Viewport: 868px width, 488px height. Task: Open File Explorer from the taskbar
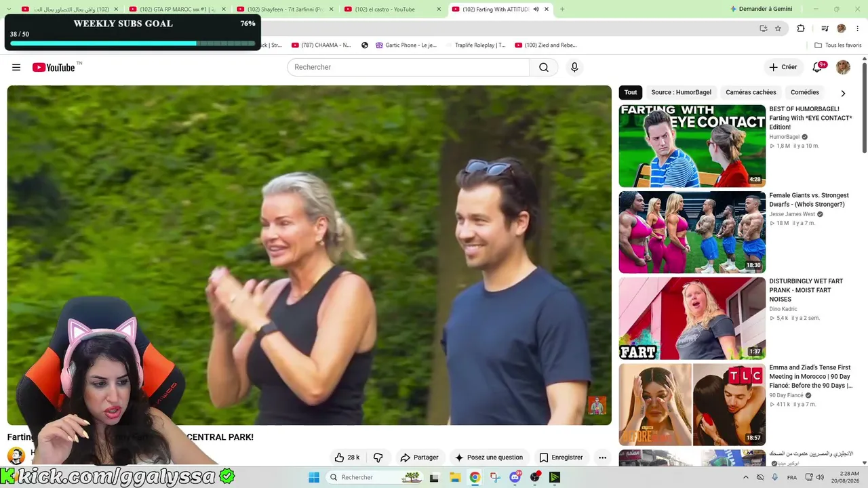point(455,477)
